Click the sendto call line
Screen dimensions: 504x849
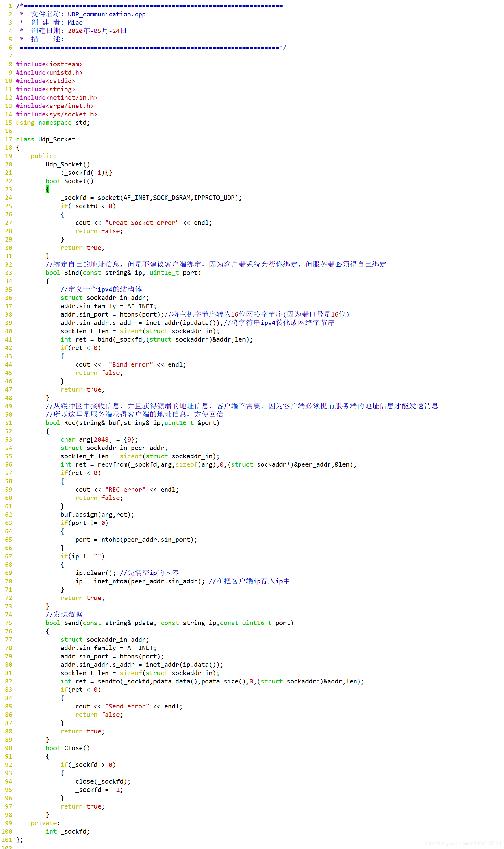(212, 681)
